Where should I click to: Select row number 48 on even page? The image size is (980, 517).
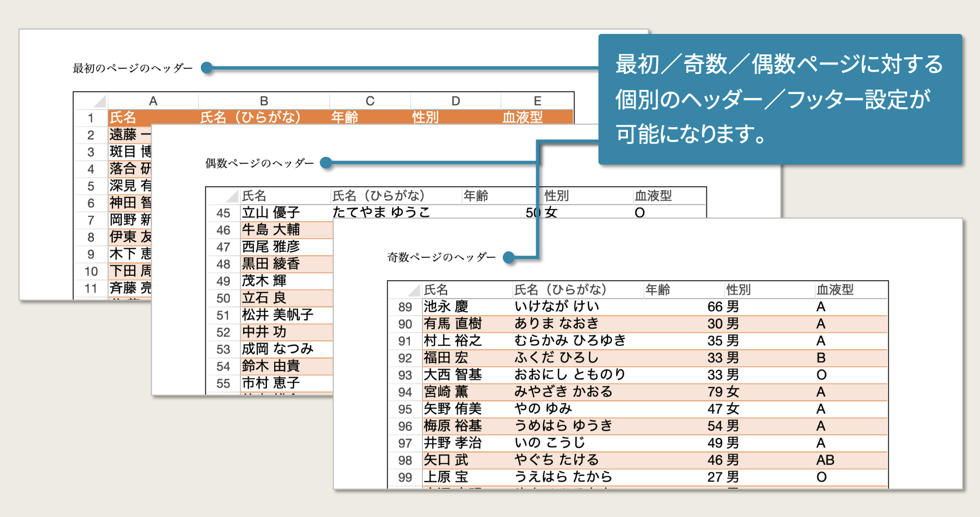point(223,264)
